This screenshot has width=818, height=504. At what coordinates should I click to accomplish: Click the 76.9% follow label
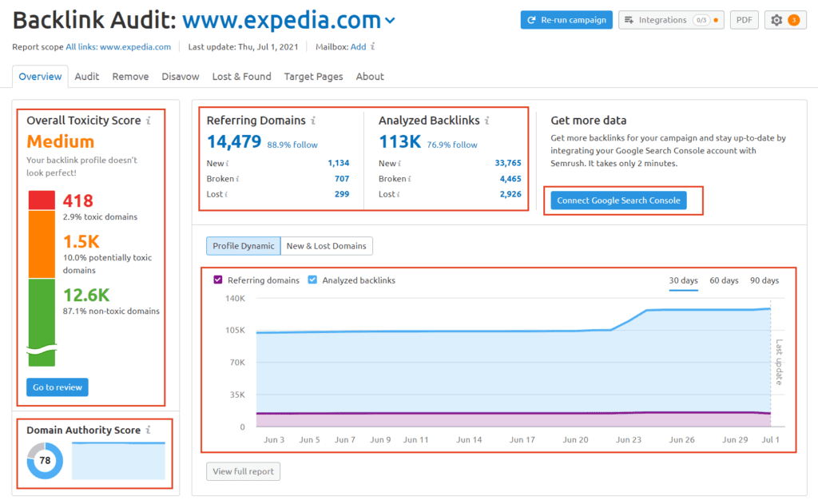tap(452, 145)
